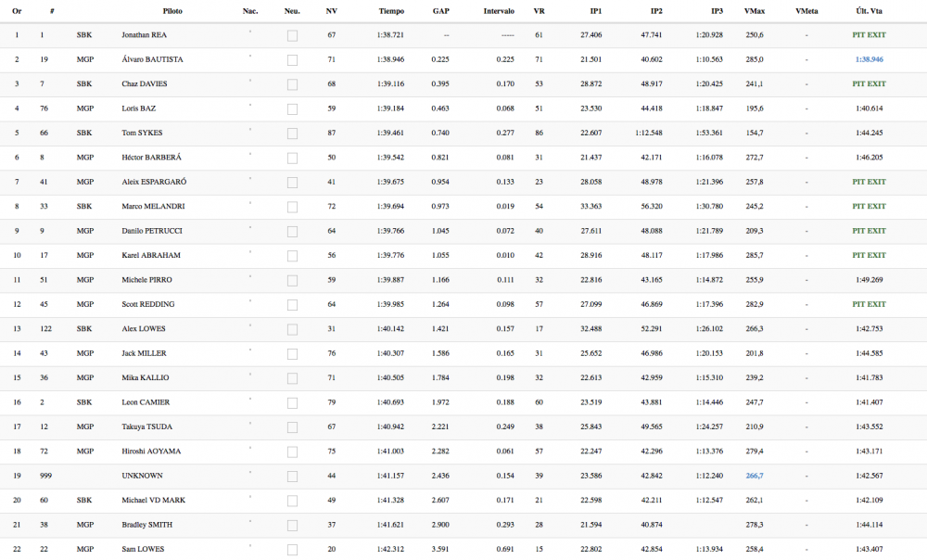Click the blue 266,7 VMax value
The width and height of the screenshot is (927, 560).
[x=754, y=476]
